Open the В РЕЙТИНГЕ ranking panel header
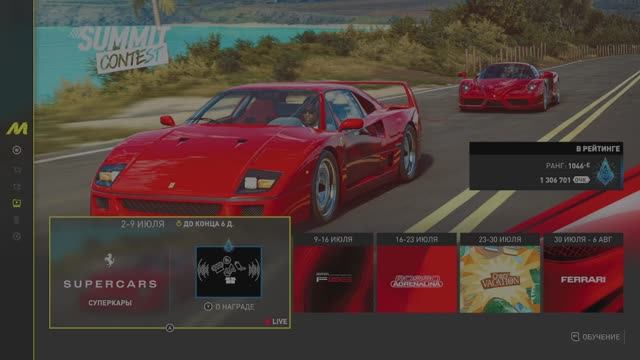This screenshot has width=640, height=360. click(x=546, y=149)
